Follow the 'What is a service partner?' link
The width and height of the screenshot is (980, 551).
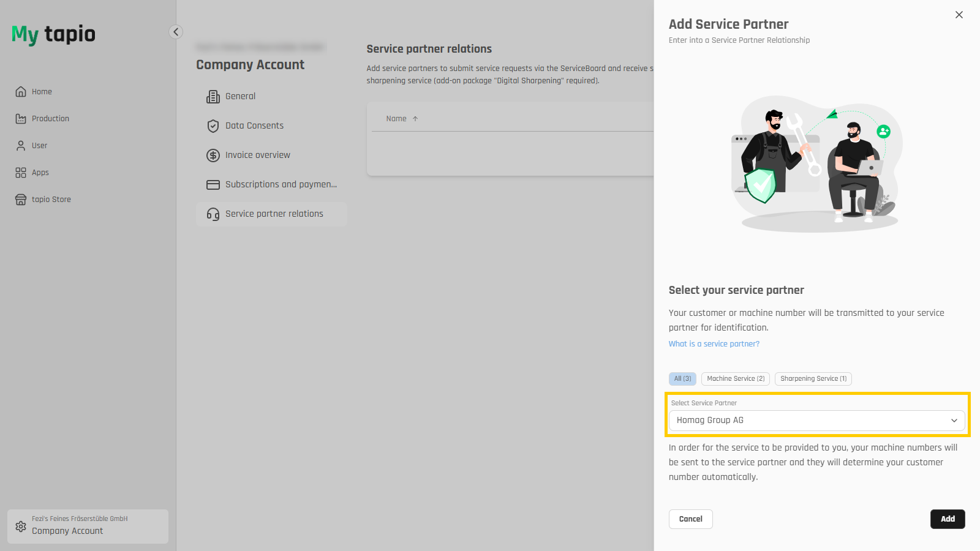(714, 344)
